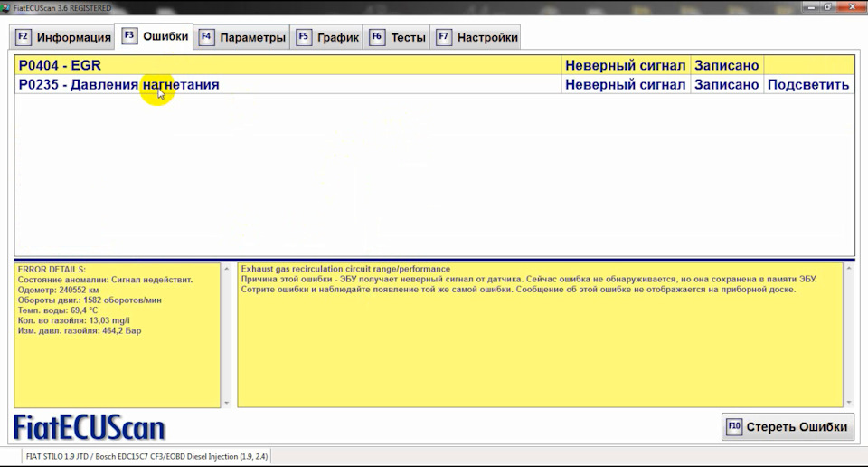This screenshot has width=868, height=467.
Task: Click Кол. во газойля: 13,03 line
Action: tap(73, 320)
